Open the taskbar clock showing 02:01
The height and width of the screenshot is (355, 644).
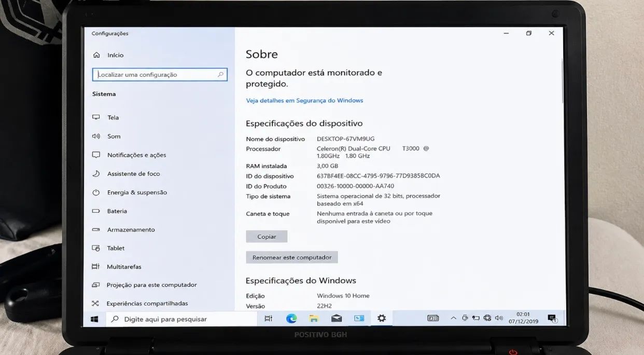(523, 318)
